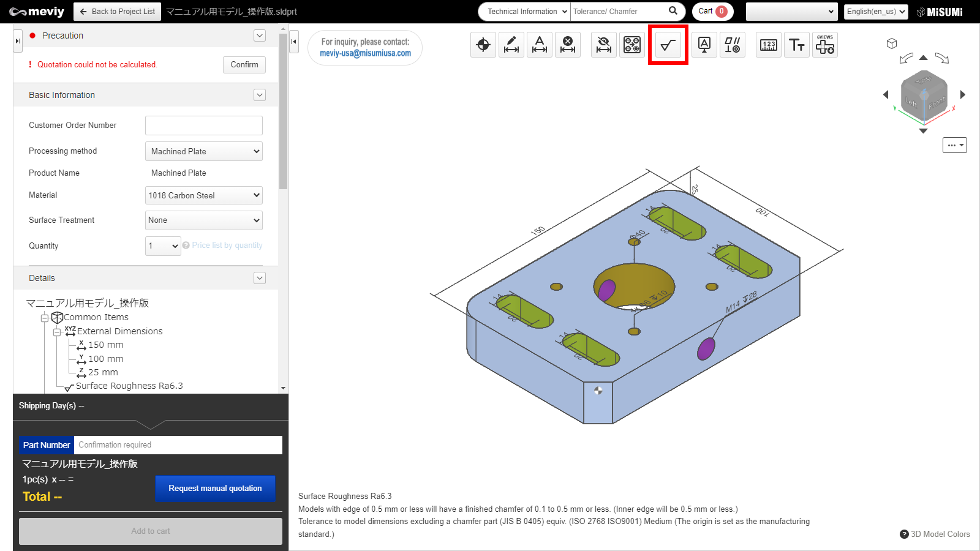Click the down triangle below view cube
The width and height of the screenshot is (980, 551).
coord(924,130)
